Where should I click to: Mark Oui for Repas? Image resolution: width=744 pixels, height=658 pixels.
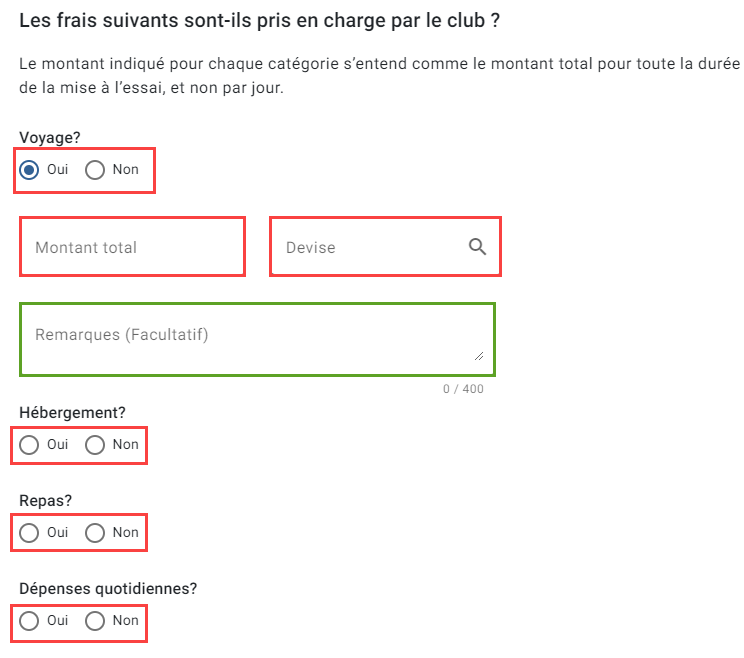click(29, 533)
